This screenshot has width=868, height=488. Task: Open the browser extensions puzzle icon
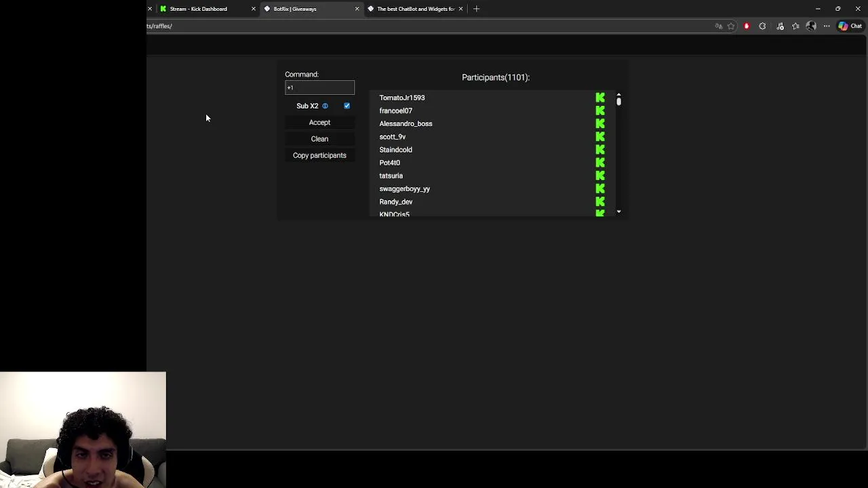[762, 26]
